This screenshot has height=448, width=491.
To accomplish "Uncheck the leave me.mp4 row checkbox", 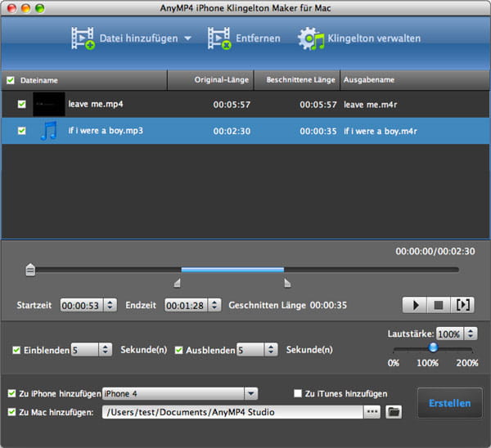I will pos(21,104).
